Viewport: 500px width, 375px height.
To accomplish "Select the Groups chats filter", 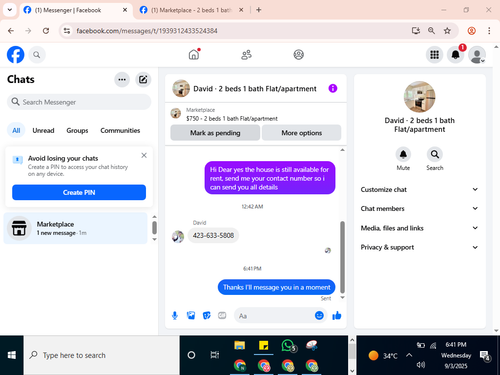I will point(77,130).
